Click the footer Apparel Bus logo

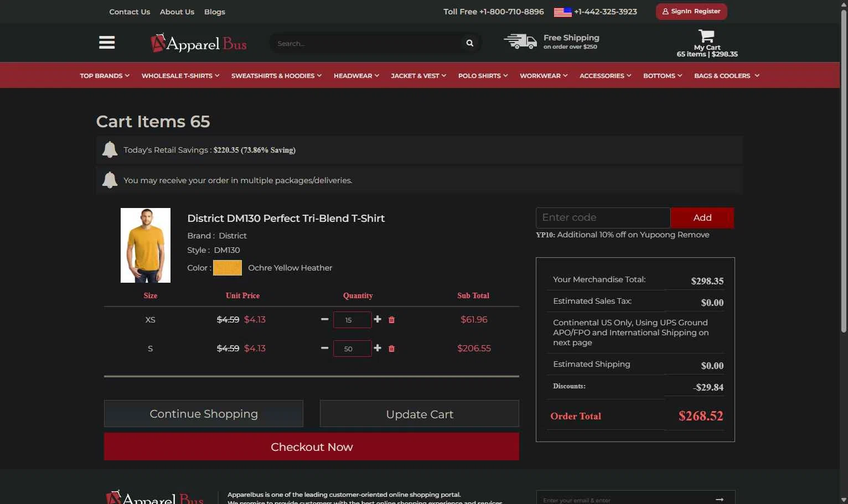(155, 497)
